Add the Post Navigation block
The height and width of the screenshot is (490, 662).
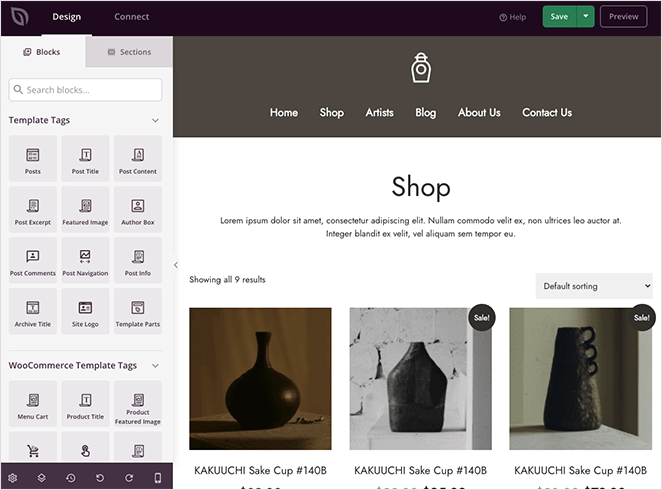pos(85,260)
